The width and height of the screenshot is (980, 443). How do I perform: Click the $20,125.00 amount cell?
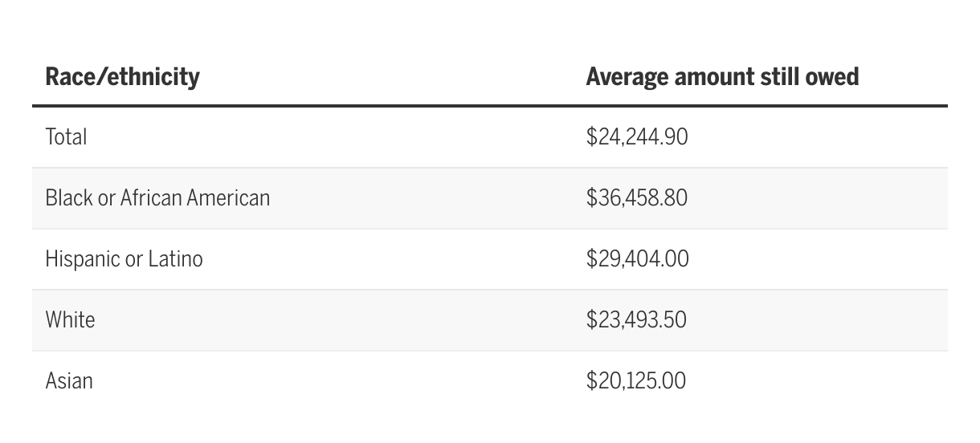coord(636,381)
